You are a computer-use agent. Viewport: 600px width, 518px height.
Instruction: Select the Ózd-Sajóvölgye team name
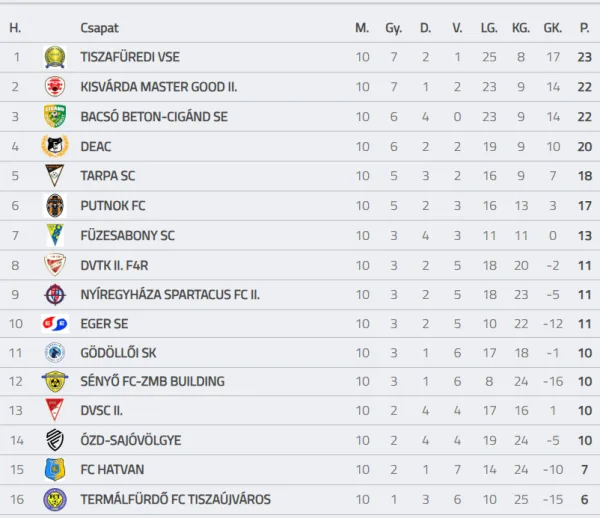131,440
